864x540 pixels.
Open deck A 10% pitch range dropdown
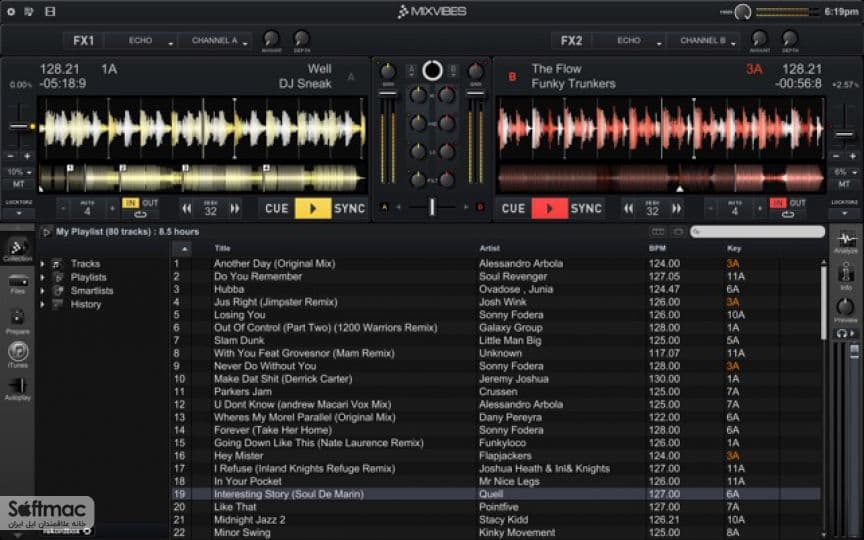(x=18, y=172)
